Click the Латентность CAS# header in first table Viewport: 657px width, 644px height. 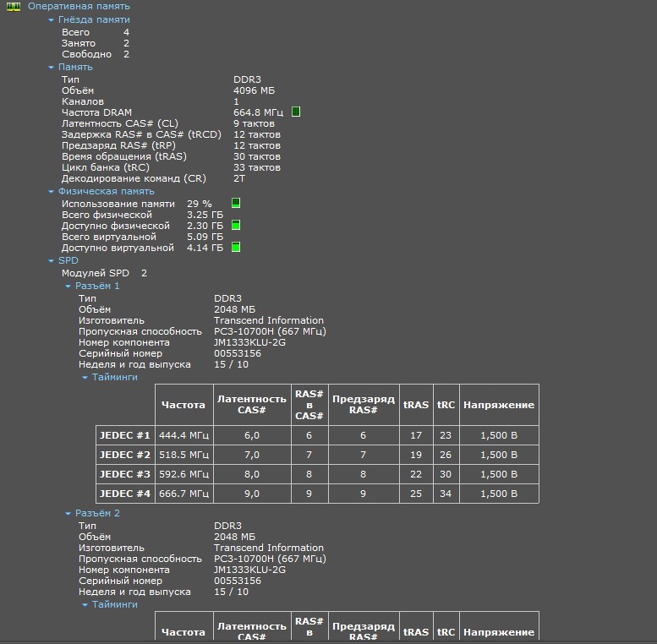click(x=252, y=405)
